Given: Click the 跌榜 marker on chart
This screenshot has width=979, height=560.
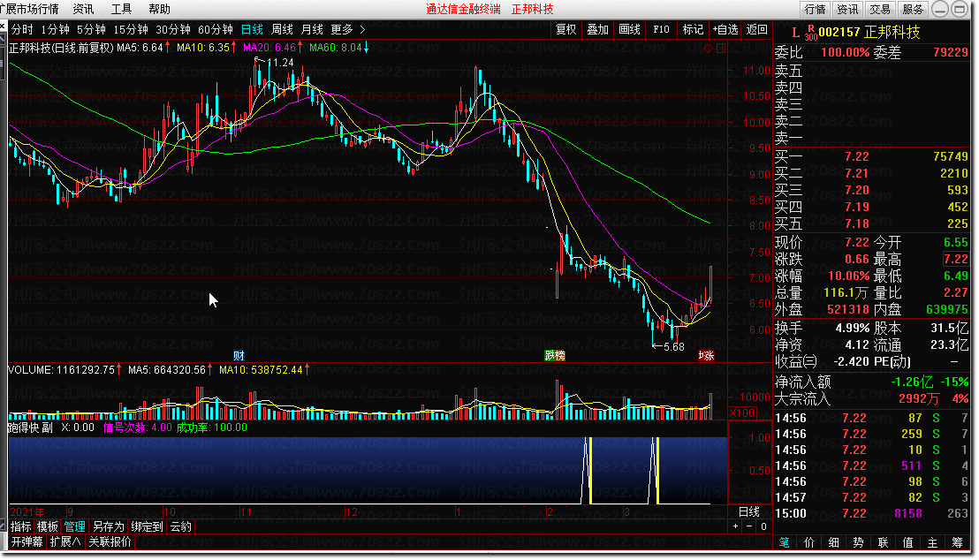Looking at the screenshot, I should pos(554,356).
